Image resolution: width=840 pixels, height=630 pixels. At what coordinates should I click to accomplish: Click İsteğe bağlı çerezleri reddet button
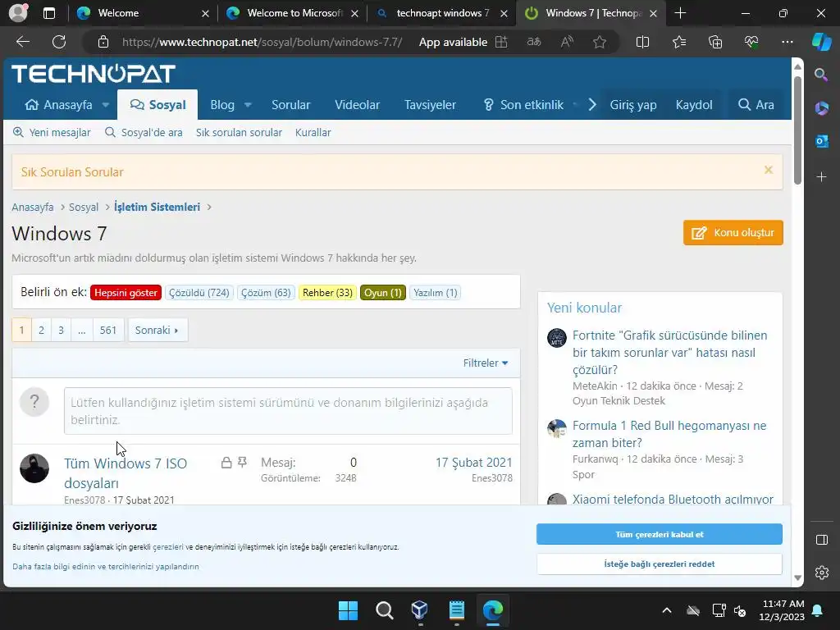click(659, 564)
